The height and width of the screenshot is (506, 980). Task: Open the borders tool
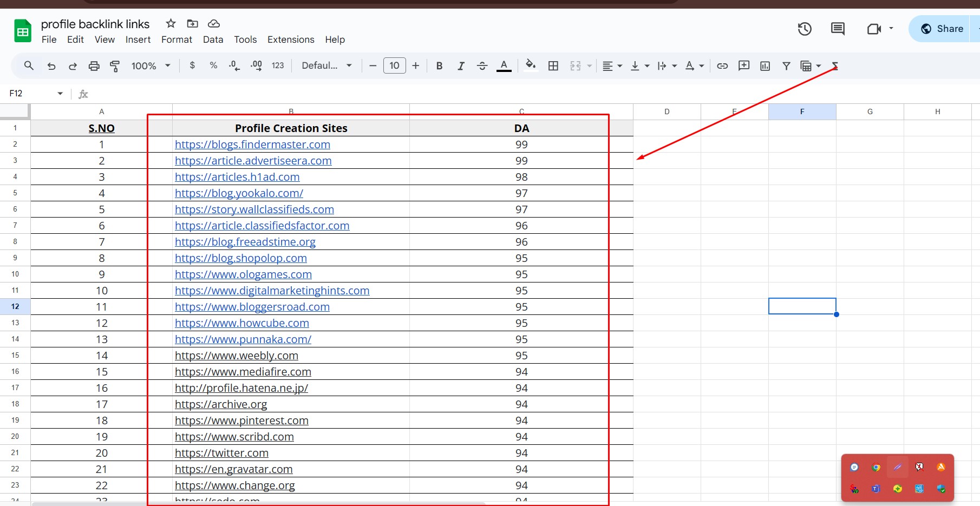[553, 66]
